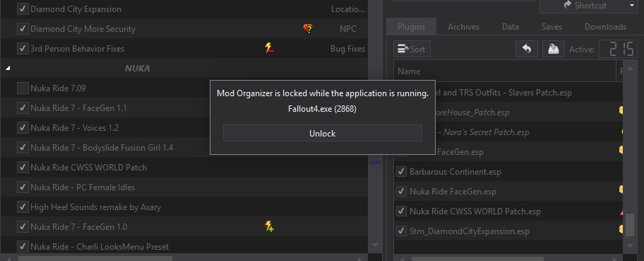
Task: Switch to the Archives tab
Action: pyautogui.click(x=463, y=27)
